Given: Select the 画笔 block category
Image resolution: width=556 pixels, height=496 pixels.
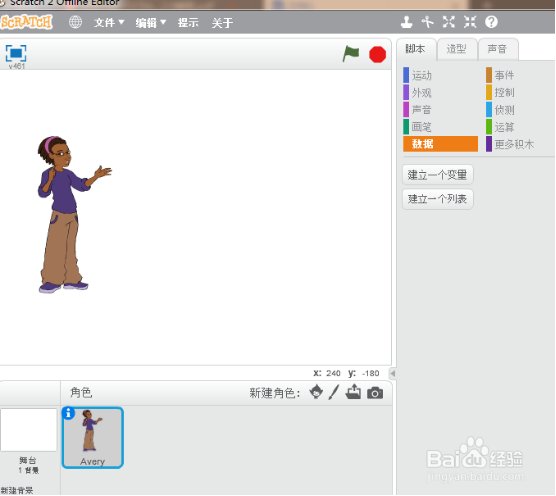Looking at the screenshot, I should coord(440,127).
